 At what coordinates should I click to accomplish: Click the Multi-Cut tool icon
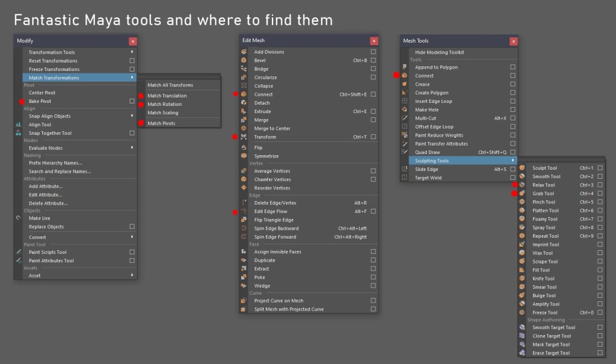(x=404, y=118)
